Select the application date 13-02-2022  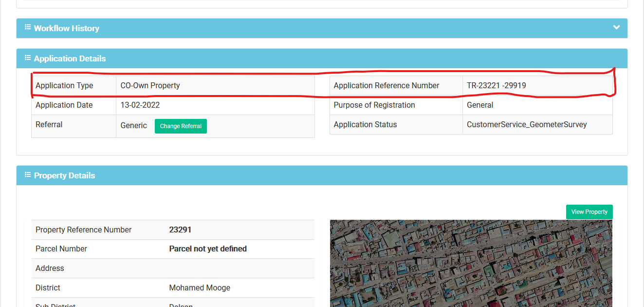tap(140, 105)
